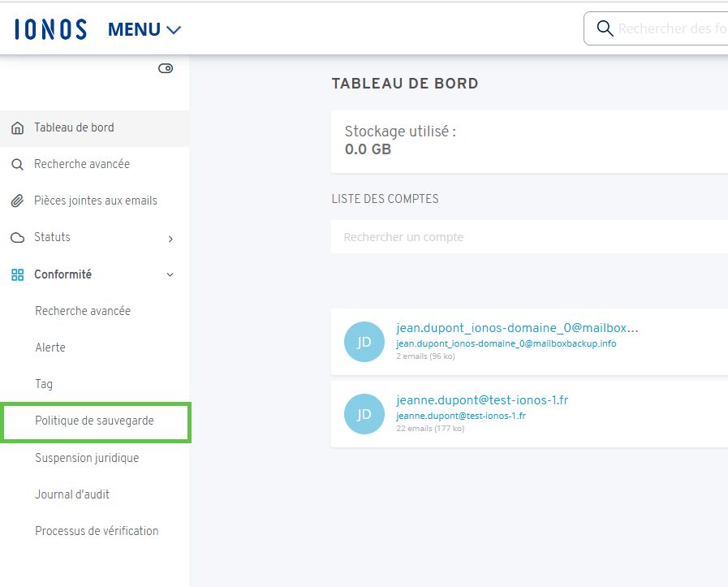This screenshot has height=587, width=728.
Task: Open the Tag page
Action: point(44,384)
